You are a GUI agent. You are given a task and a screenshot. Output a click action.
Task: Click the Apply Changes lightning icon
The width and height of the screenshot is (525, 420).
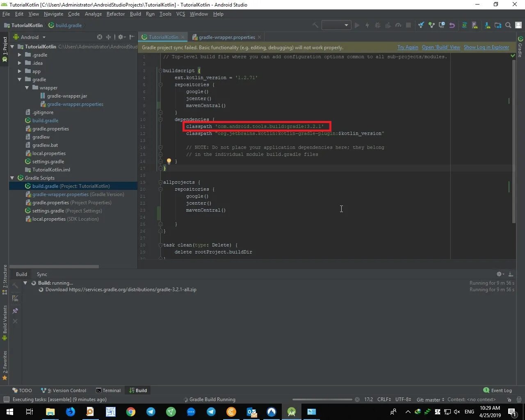pos(367,25)
